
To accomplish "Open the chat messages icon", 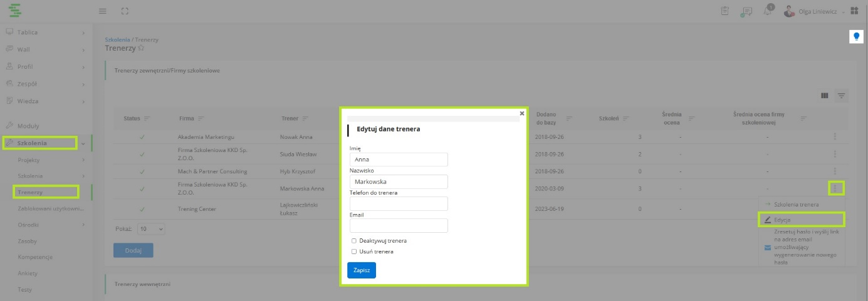I will pos(746,11).
